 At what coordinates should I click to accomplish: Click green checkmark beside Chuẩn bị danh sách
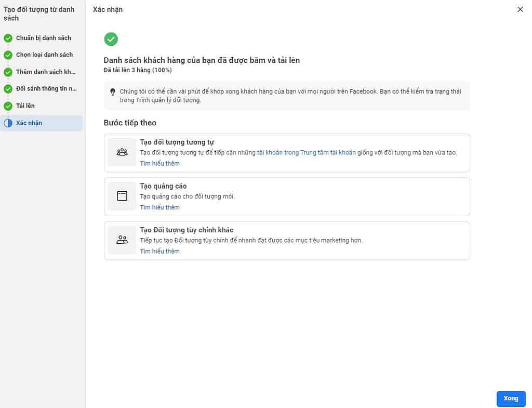pos(8,38)
